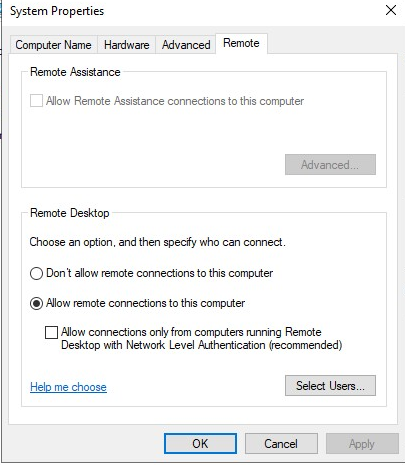The width and height of the screenshot is (405, 465).
Task: Dismiss the dialog with Cancel
Action: (x=281, y=444)
